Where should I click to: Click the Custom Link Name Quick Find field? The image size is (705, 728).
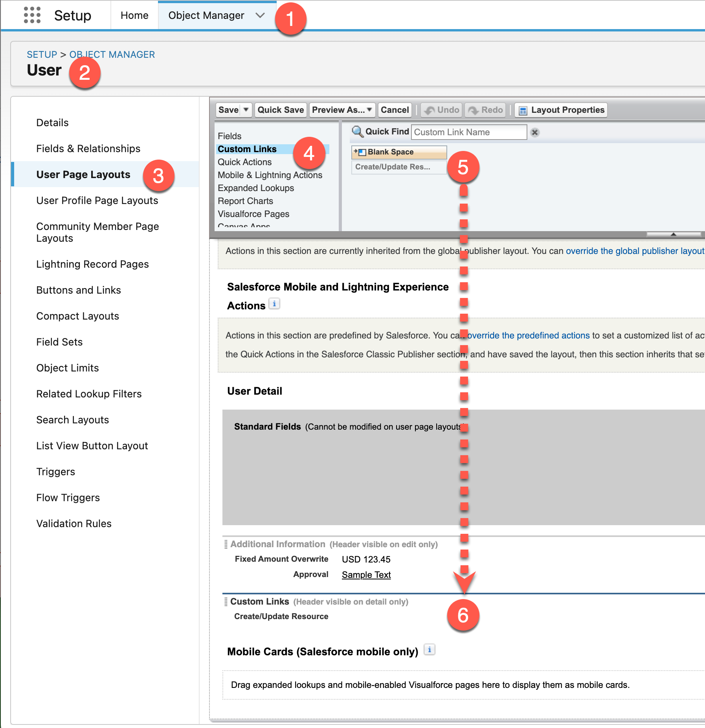coord(469,132)
